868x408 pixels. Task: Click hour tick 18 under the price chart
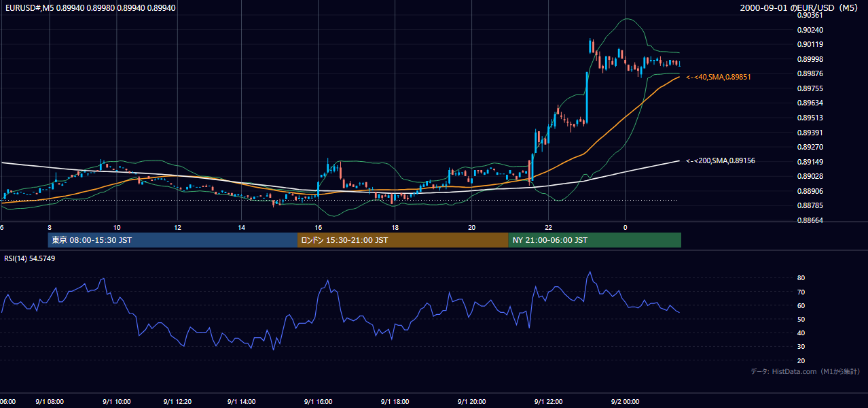click(x=395, y=227)
